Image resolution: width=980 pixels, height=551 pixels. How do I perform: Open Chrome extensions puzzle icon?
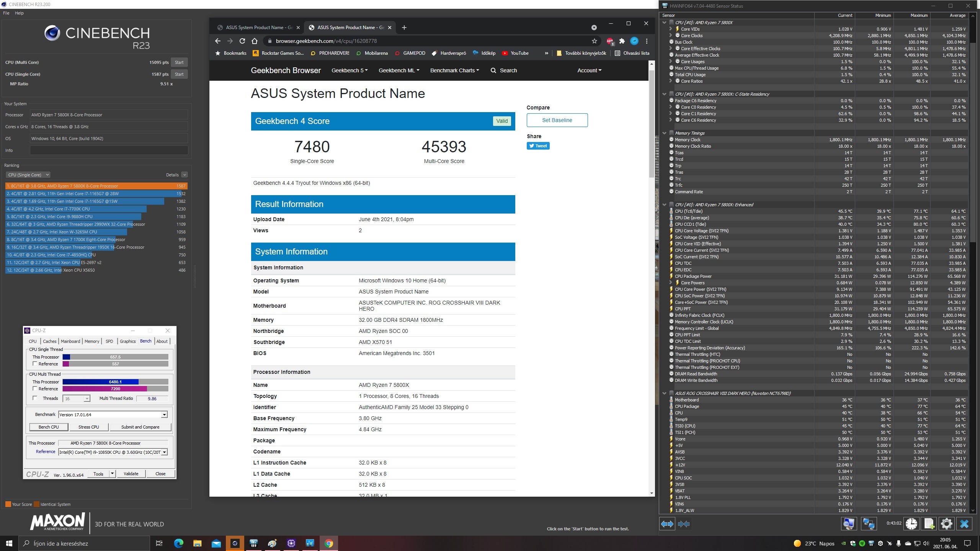622,41
